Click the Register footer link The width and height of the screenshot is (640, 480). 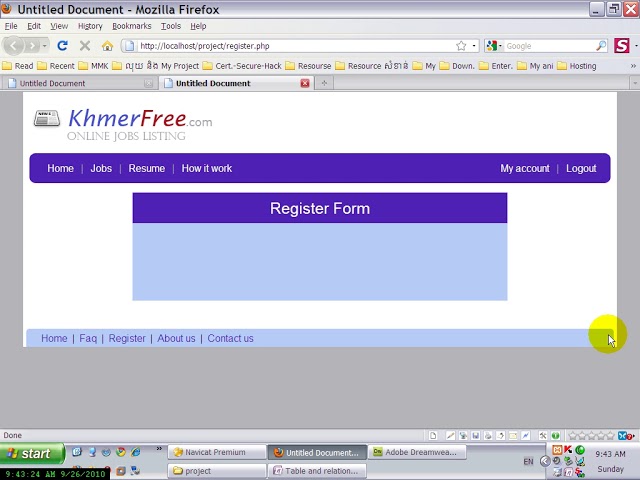[x=127, y=338]
